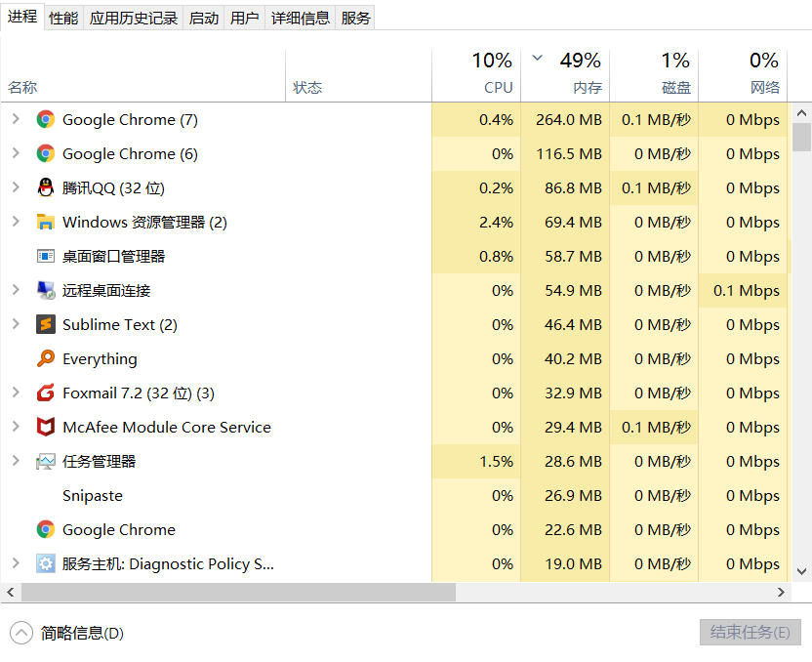Click the horizontal scrollbar left arrow
This screenshot has width=812, height=662.
[x=11, y=592]
